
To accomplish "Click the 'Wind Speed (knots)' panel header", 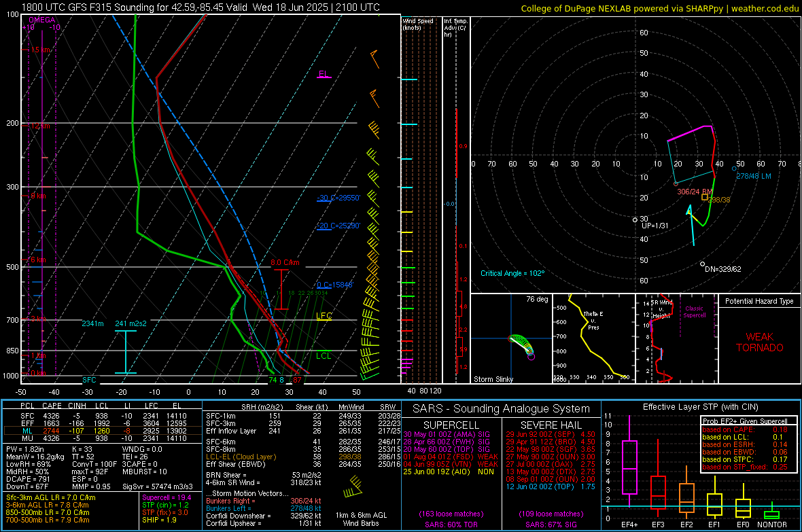I will click(418, 24).
